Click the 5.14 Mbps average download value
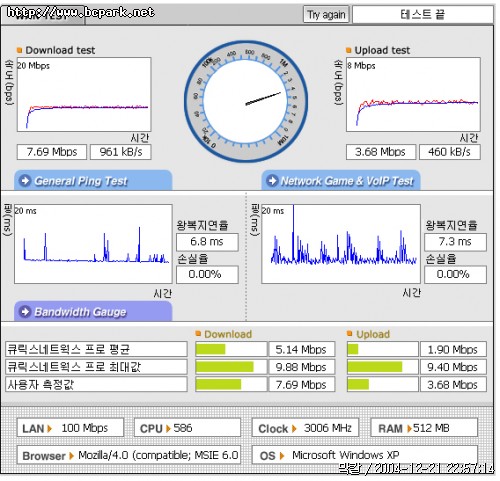The width and height of the screenshot is (500, 481). click(302, 349)
